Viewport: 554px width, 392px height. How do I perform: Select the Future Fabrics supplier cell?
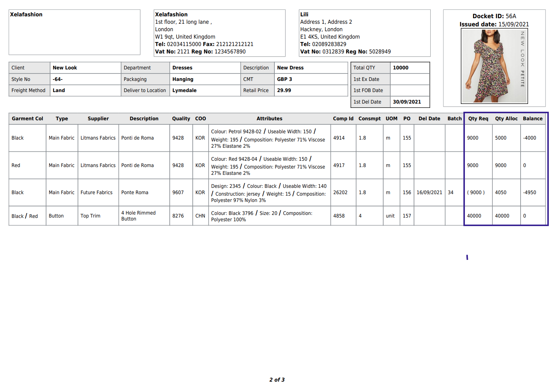pos(97,193)
